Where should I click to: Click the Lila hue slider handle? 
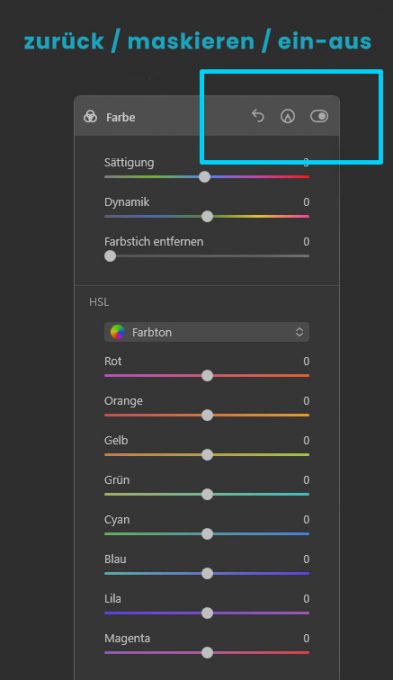point(207,613)
